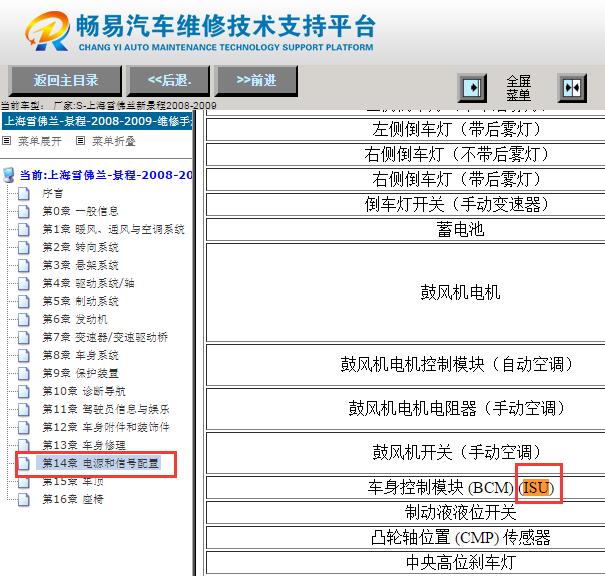Viewport: 605px width, 576px height.
Task: Collapse all menus via 菜单折叠
Action: (x=114, y=141)
